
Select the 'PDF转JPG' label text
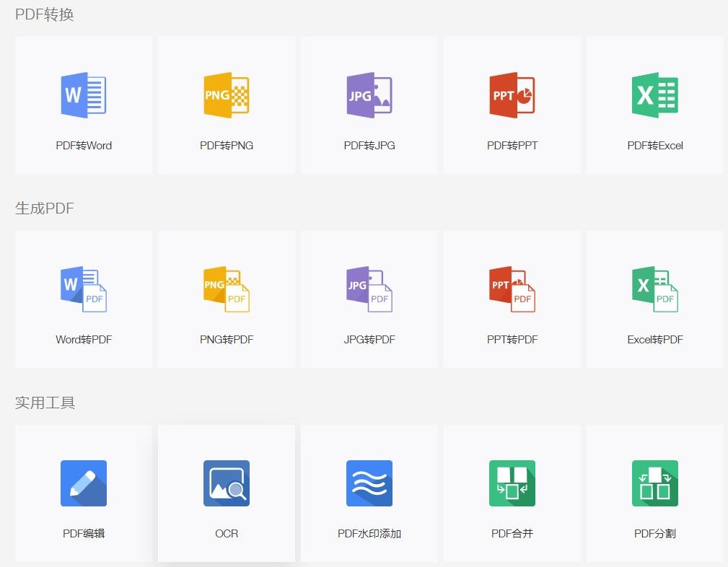coord(369,145)
